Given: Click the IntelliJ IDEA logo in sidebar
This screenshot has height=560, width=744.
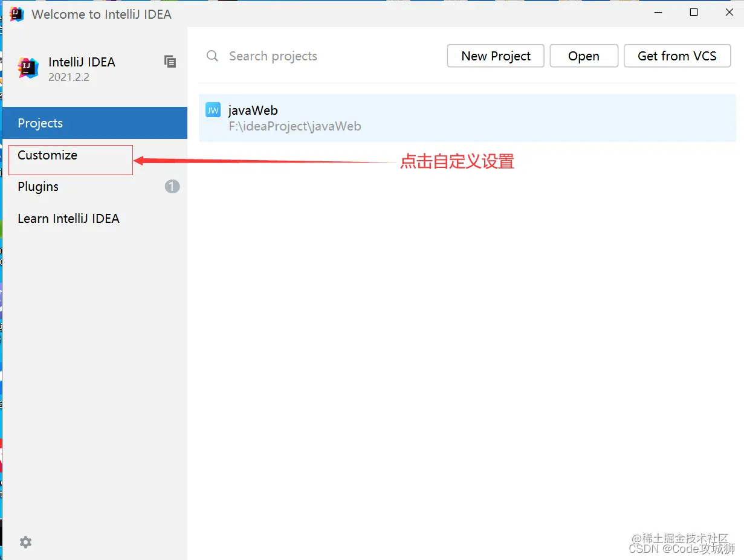Looking at the screenshot, I should (x=28, y=68).
